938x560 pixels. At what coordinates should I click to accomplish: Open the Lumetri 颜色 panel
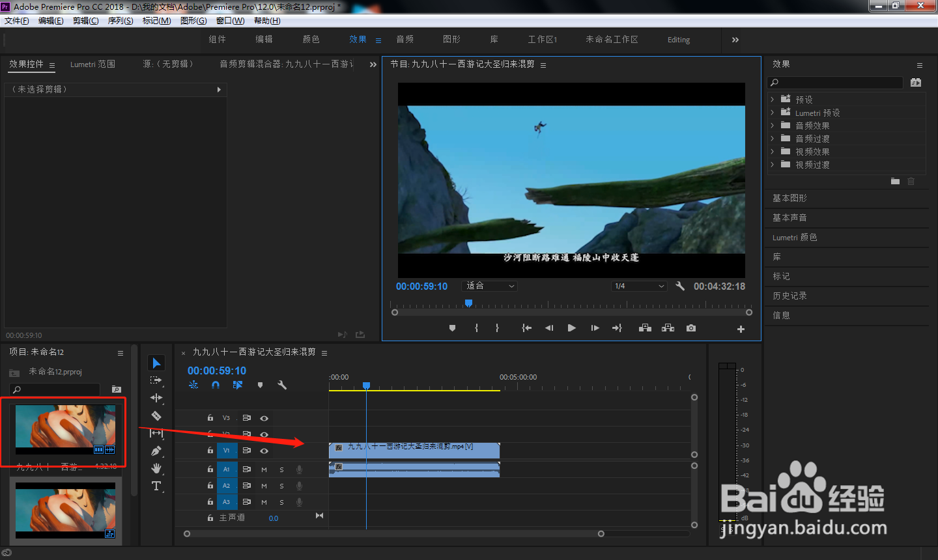(795, 238)
